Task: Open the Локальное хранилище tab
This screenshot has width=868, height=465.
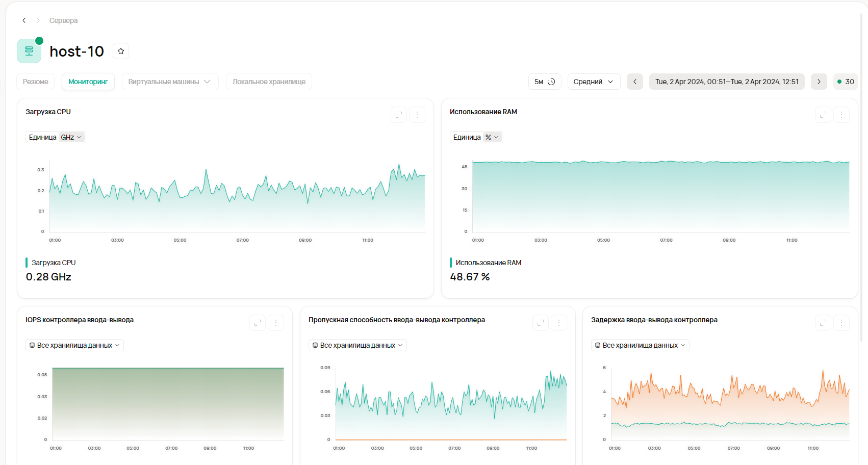Action: [269, 82]
